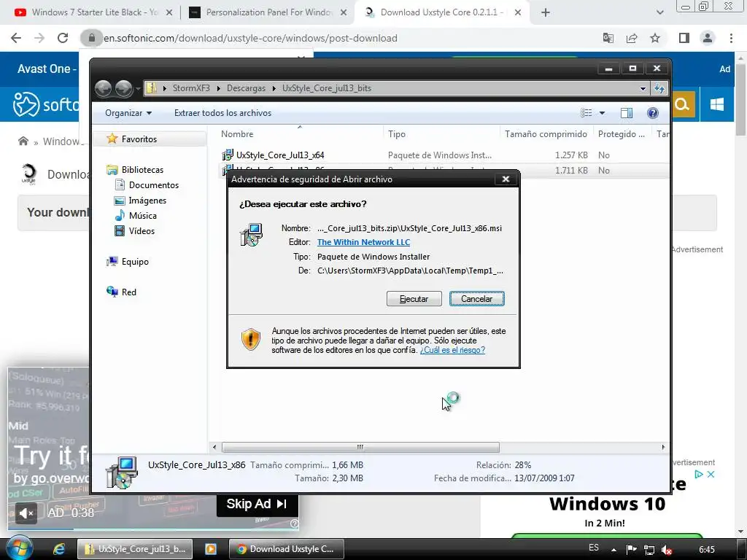The image size is (747, 560).
Task: Refresh the Explorer folder view
Action: pos(659,88)
